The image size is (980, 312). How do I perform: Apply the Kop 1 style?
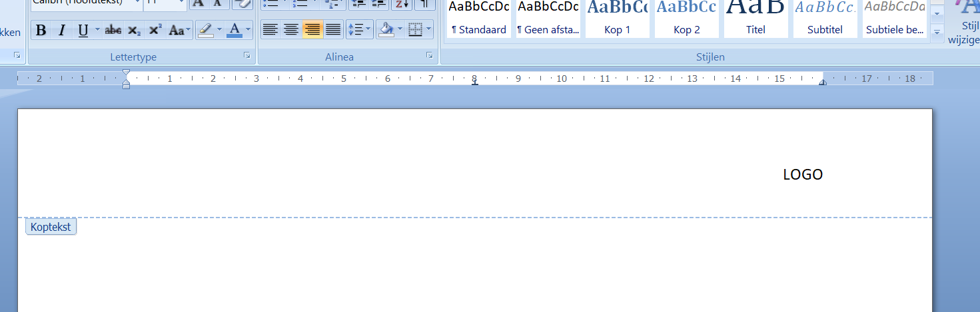(x=617, y=19)
